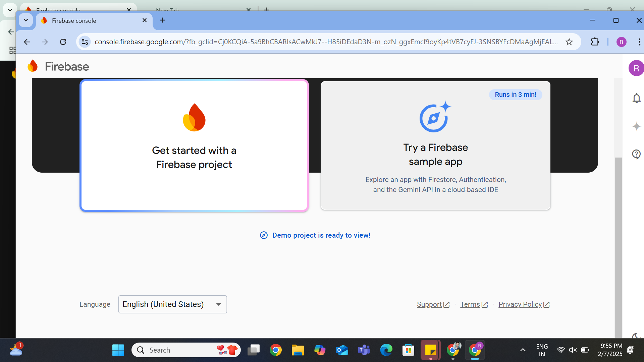
Task: Open the Terms link
Action: (x=474, y=304)
